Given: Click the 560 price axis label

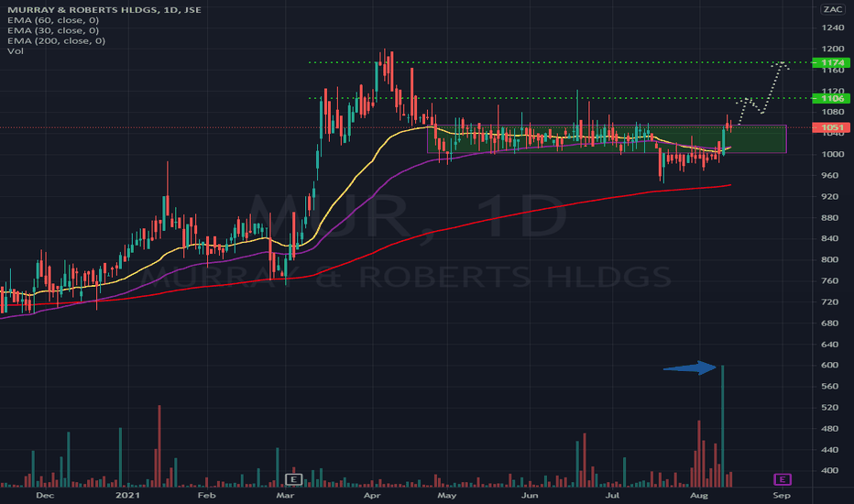Looking at the screenshot, I should (830, 387).
